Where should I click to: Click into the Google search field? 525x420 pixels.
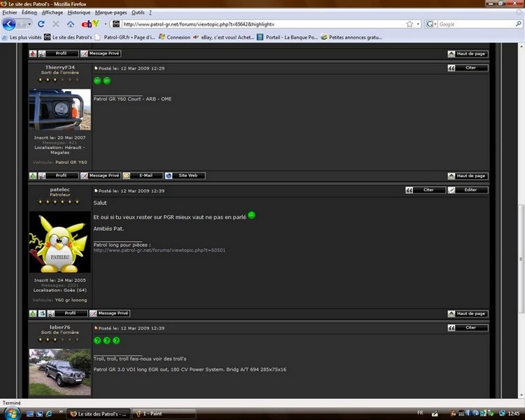(x=476, y=24)
